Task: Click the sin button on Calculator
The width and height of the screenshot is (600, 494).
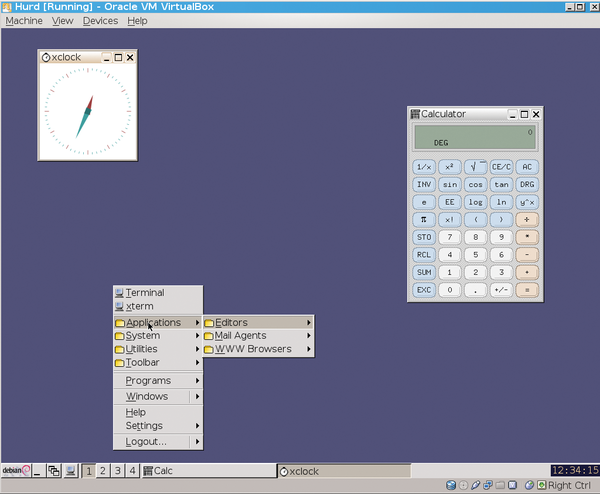Action: pyautogui.click(x=450, y=184)
